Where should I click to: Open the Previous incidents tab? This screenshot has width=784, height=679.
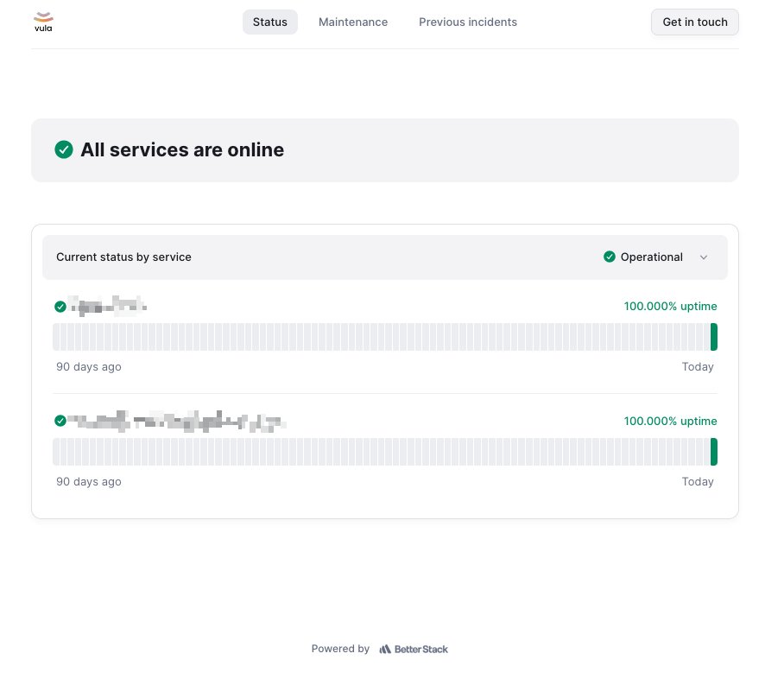(x=468, y=22)
